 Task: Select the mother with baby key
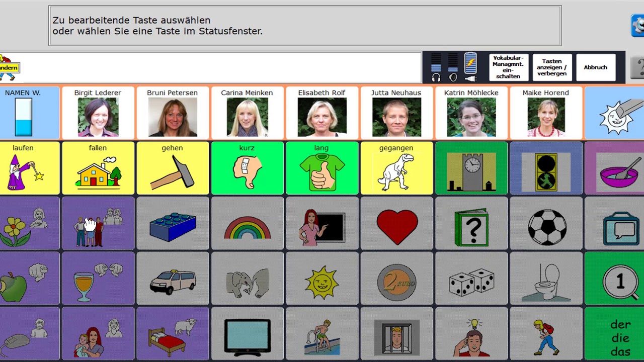click(98, 334)
